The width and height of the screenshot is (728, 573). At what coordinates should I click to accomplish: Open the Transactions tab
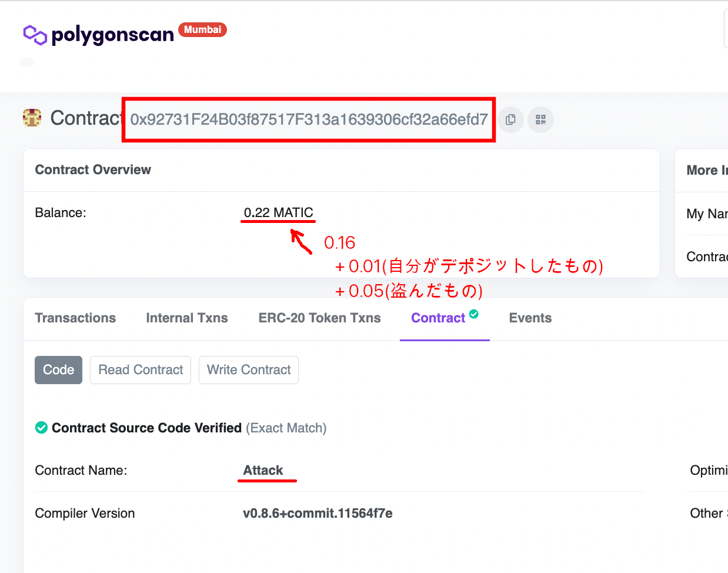coord(75,318)
